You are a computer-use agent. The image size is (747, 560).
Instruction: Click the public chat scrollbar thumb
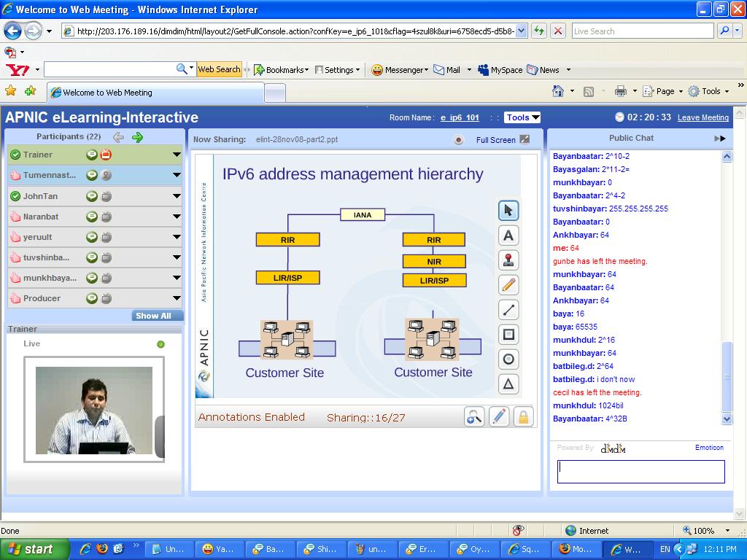click(727, 376)
